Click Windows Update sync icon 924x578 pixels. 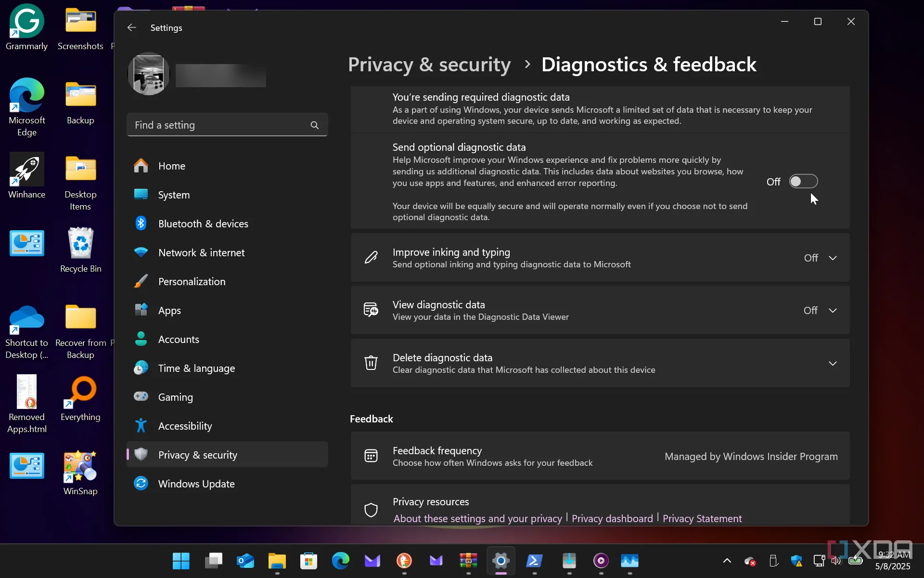(141, 483)
